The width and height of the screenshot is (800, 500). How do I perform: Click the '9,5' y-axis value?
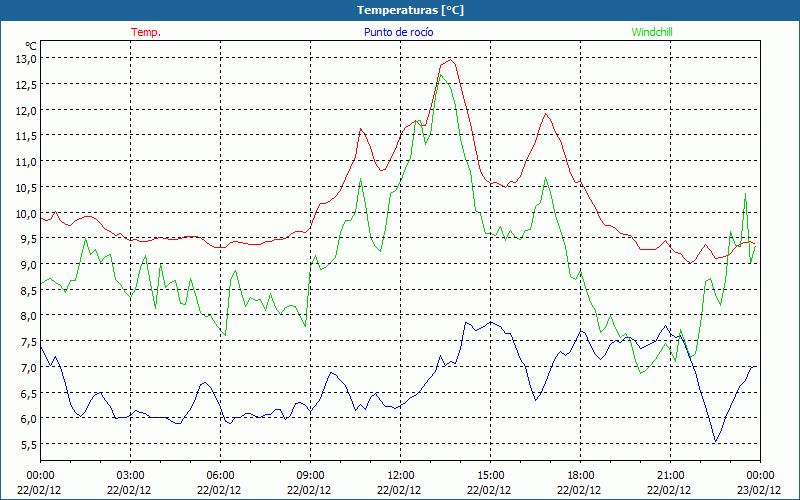(29, 239)
